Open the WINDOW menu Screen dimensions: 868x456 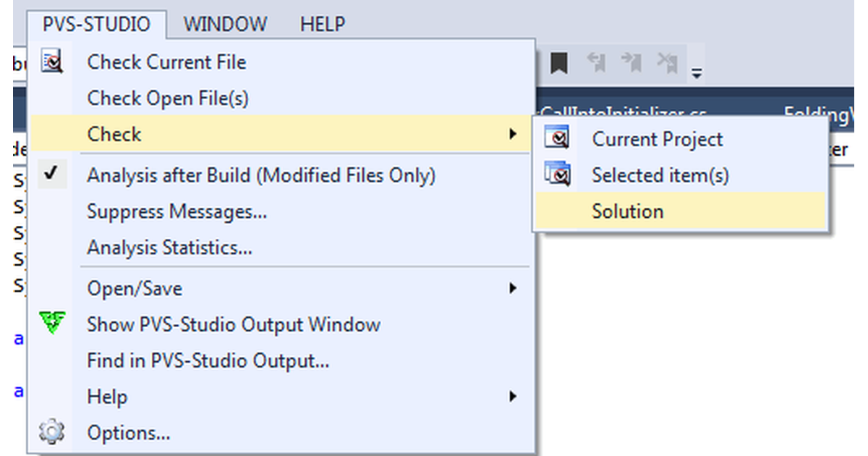pos(225,24)
